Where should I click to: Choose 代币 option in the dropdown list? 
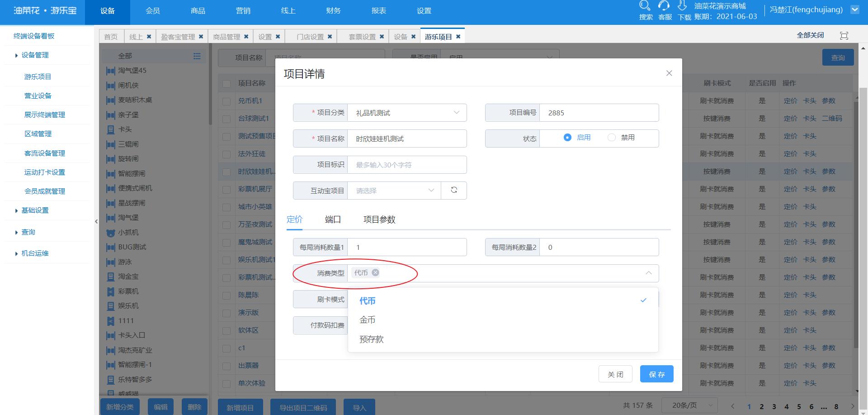tap(503, 301)
